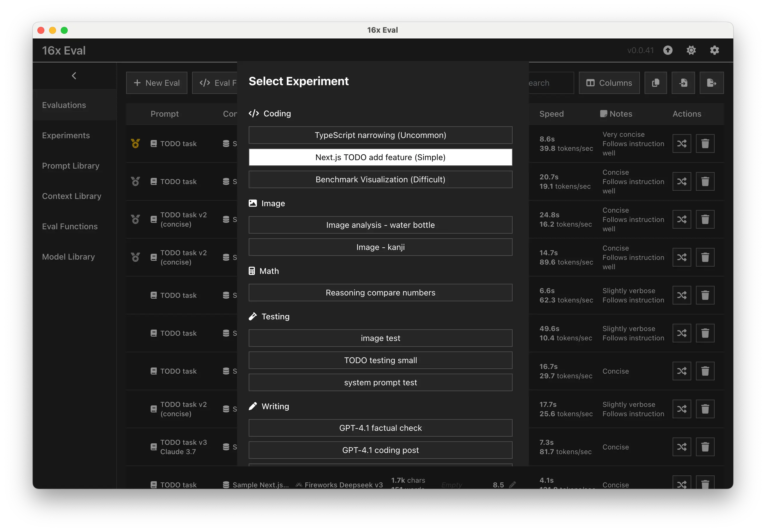Select the system prompt test experiment

(x=380, y=382)
